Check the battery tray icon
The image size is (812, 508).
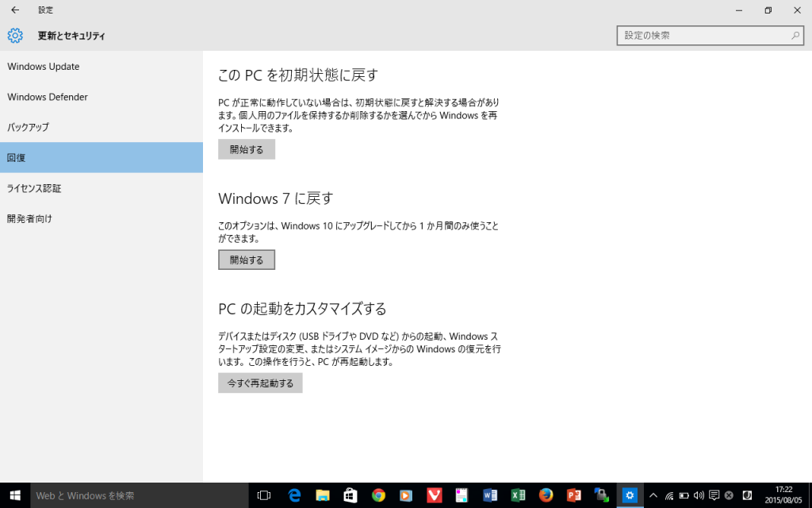point(684,495)
